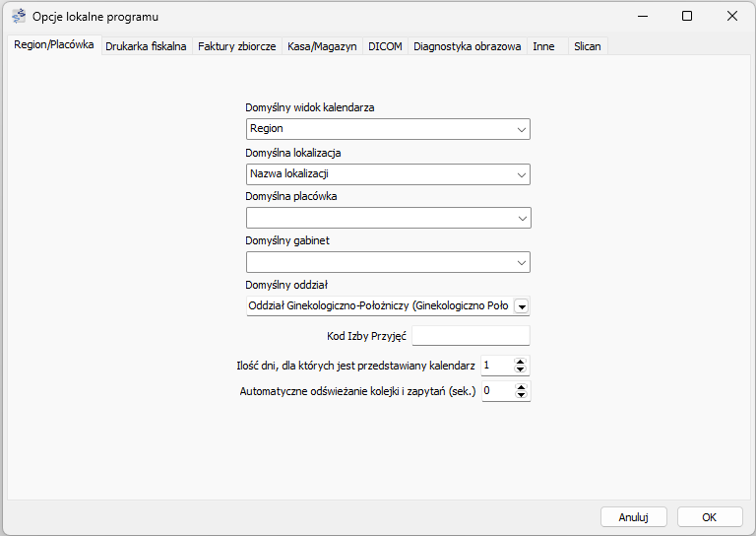The image size is (756, 536).
Task: Open the Domyślna lokalizacja dropdown
Action: 521,174
